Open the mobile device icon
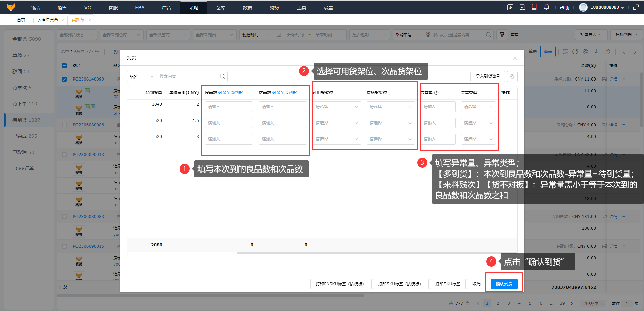This screenshot has height=311, width=644. 534,7
